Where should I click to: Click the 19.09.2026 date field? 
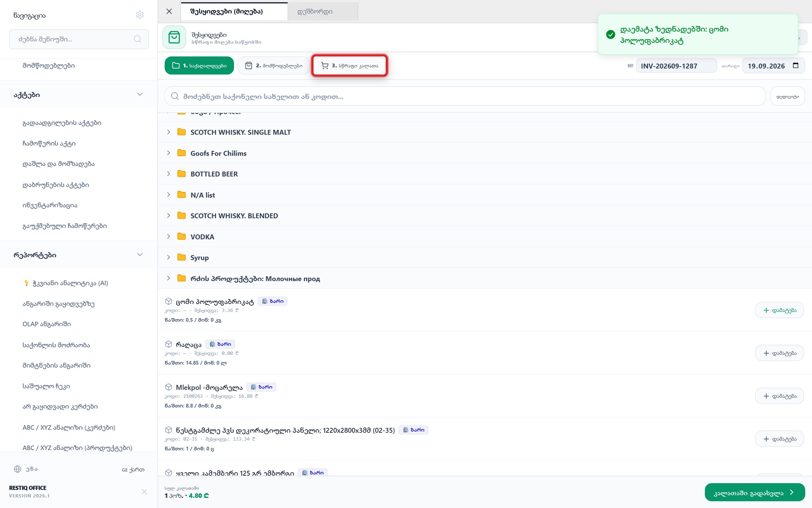point(773,65)
